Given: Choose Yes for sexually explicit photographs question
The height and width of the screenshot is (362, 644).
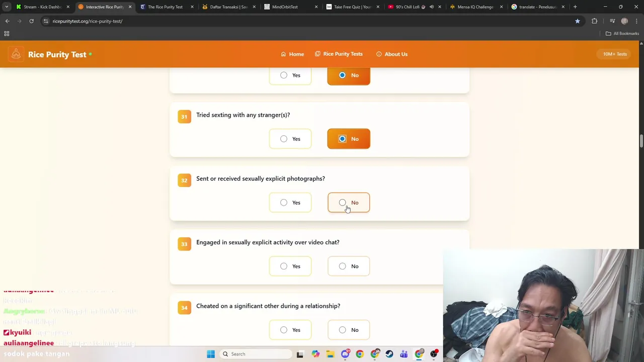Looking at the screenshot, I should pyautogui.click(x=290, y=203).
